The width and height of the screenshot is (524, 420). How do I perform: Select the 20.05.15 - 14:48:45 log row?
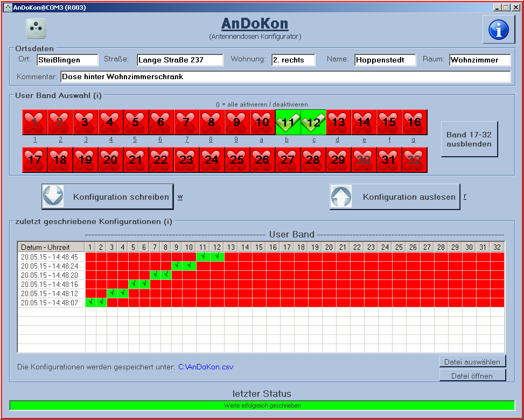[x=50, y=257]
